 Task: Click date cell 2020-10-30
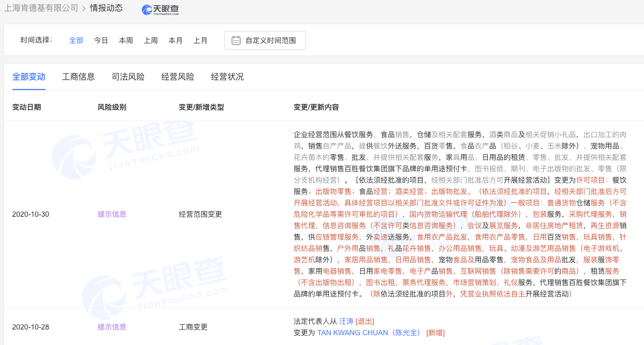[31, 214]
